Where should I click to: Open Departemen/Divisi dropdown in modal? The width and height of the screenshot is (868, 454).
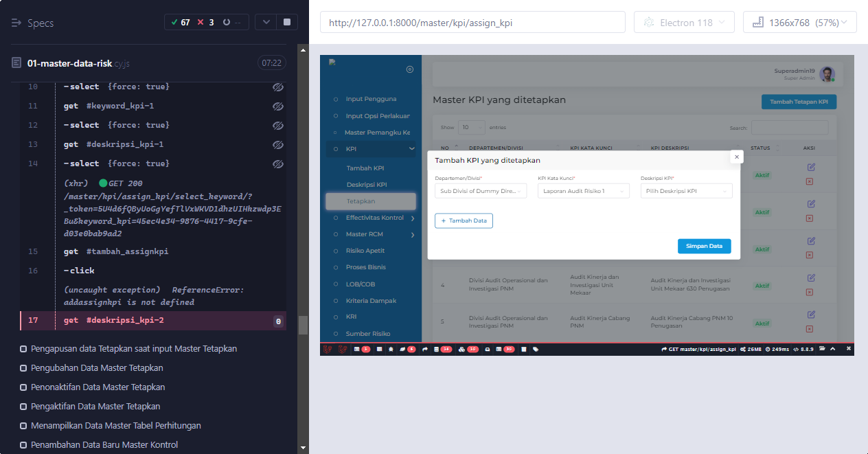[x=481, y=191]
